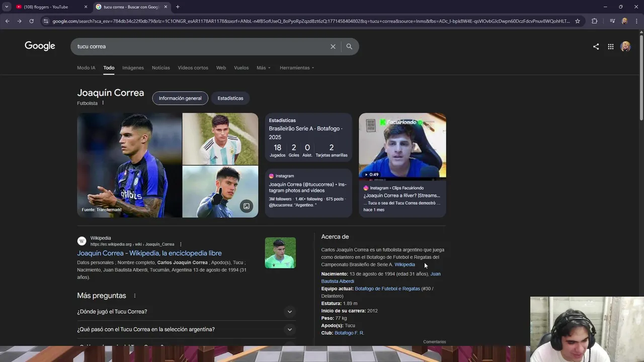Open the Chrome three-dot menu
644x362 pixels.
click(636, 21)
